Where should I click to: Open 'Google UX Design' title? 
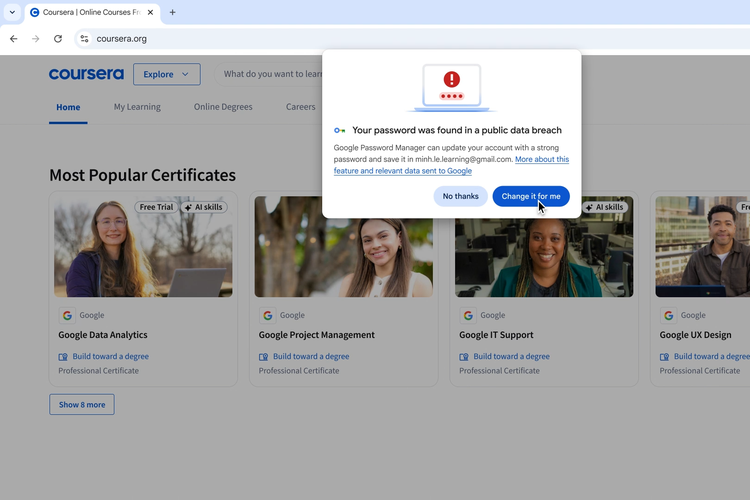[x=695, y=335]
